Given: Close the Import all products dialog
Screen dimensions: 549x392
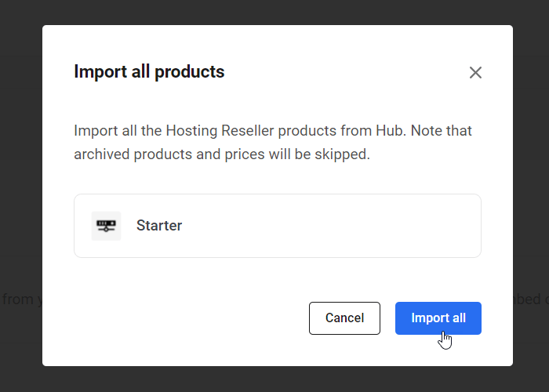Looking at the screenshot, I should [x=475, y=73].
